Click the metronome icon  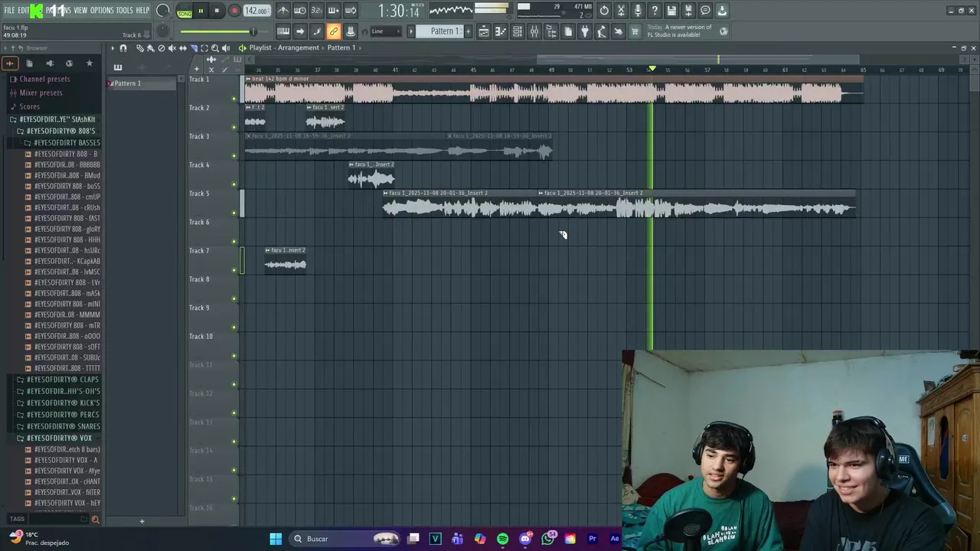pos(283,11)
